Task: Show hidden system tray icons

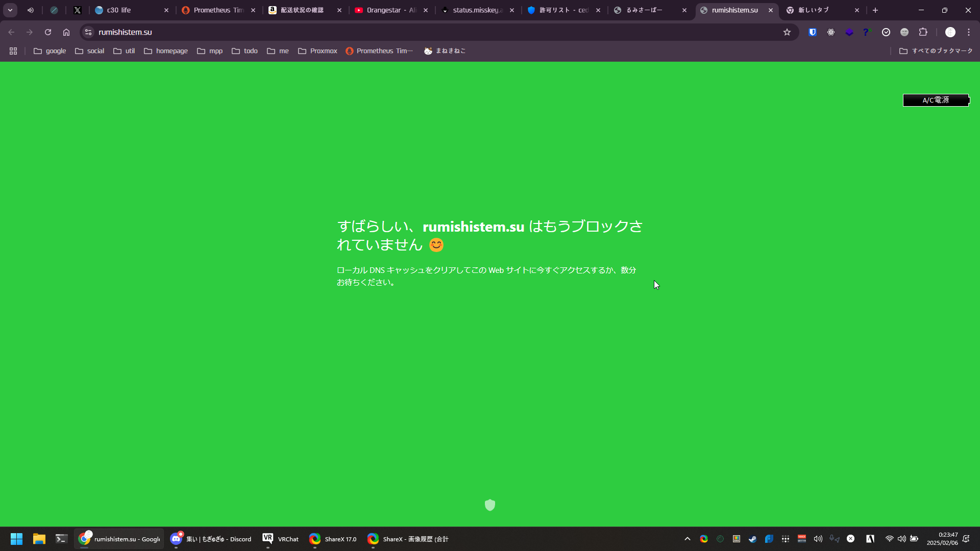Action: [688, 539]
